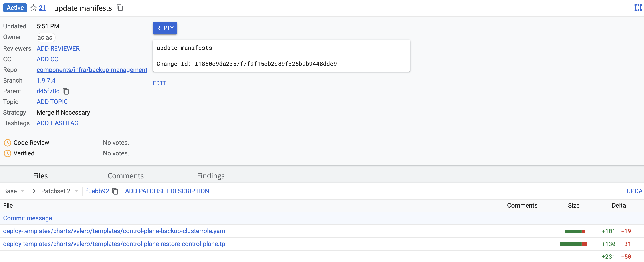Expand the Files tab section
Screen dimensions: 644x262
(41, 175)
